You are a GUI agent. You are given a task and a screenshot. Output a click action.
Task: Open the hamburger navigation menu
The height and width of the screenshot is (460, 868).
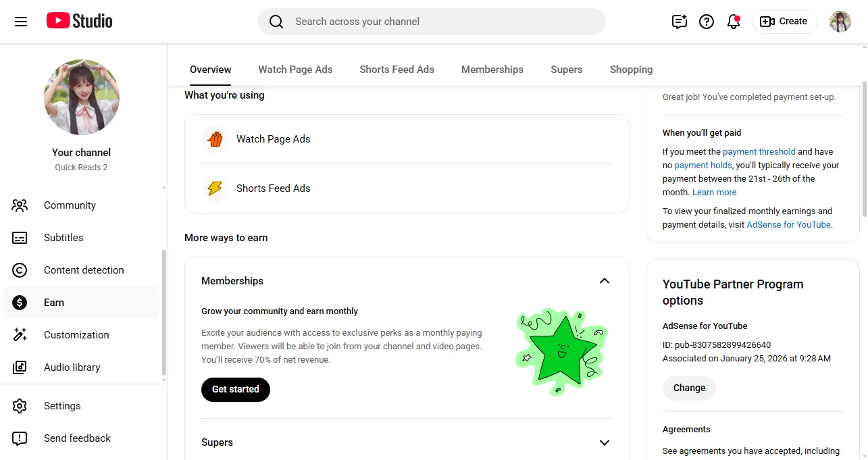21,22
